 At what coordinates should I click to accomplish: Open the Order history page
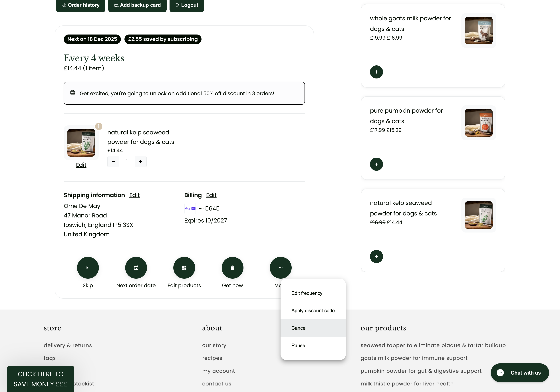(x=81, y=5)
